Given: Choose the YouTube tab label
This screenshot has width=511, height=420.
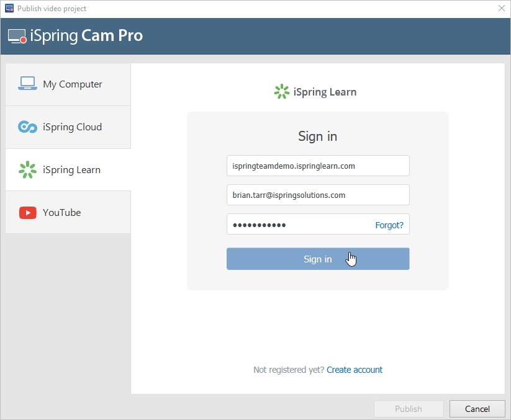Looking at the screenshot, I should pyautogui.click(x=62, y=213).
